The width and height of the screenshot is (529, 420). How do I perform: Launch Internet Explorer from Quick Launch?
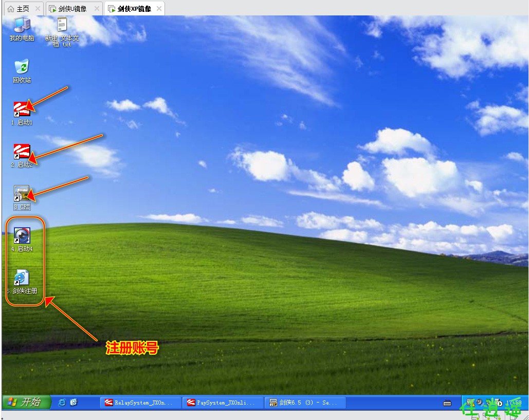(x=62, y=403)
